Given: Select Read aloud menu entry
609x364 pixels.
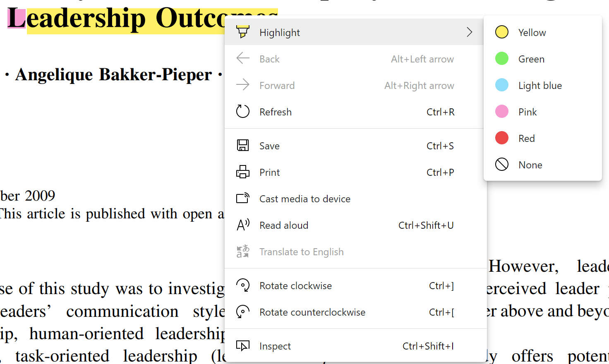Looking at the screenshot, I should coord(356,225).
